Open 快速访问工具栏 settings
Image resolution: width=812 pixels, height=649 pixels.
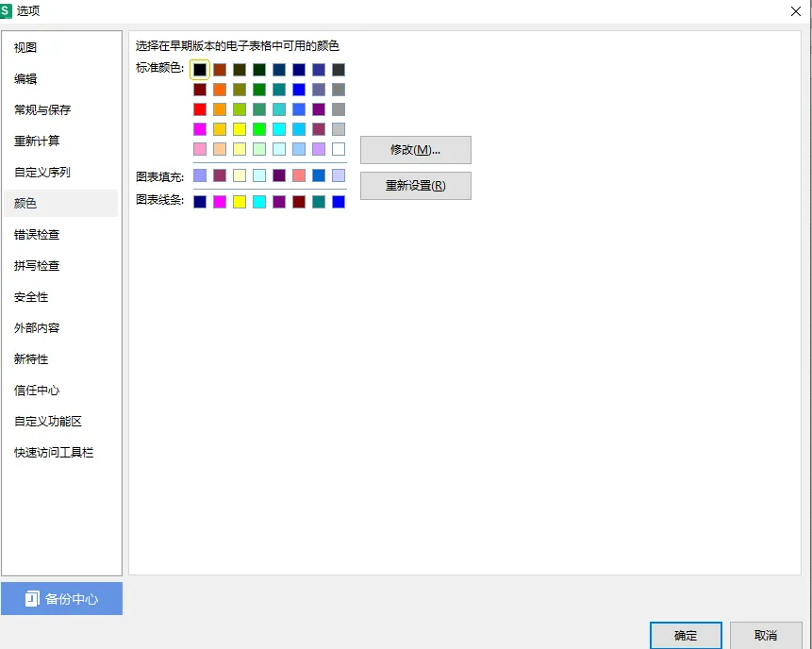pos(54,453)
